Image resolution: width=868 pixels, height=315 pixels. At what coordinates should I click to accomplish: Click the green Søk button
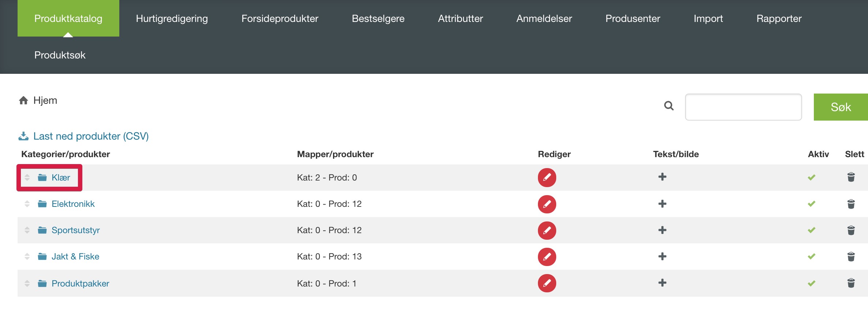tap(841, 107)
